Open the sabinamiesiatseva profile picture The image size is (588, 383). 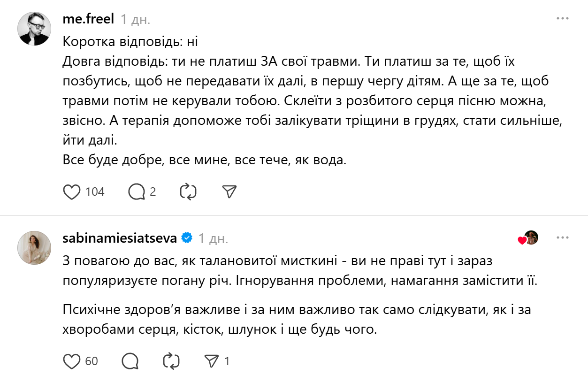tap(34, 247)
